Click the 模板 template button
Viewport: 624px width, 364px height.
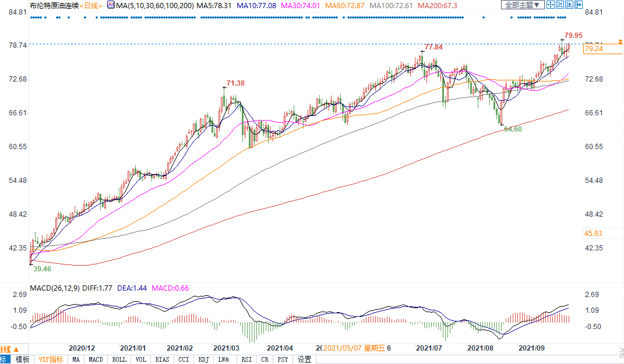point(22,359)
